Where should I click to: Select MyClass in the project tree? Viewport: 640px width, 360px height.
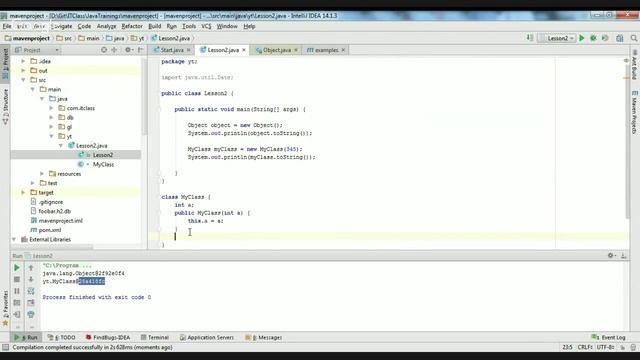click(103, 164)
